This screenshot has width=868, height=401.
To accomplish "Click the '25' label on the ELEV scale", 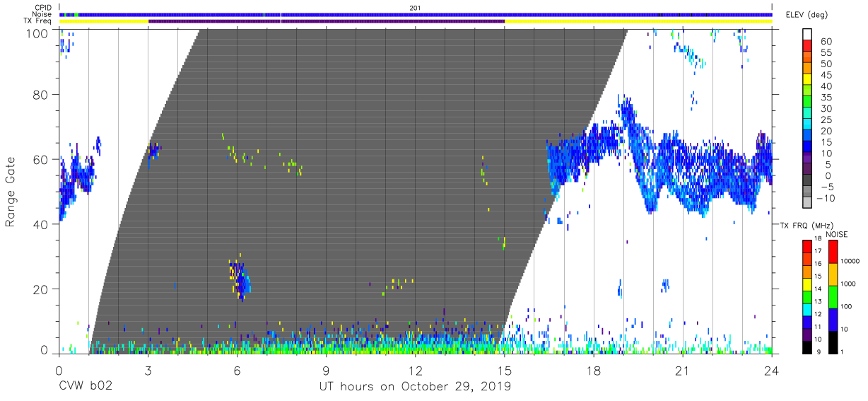I will 826,120.
